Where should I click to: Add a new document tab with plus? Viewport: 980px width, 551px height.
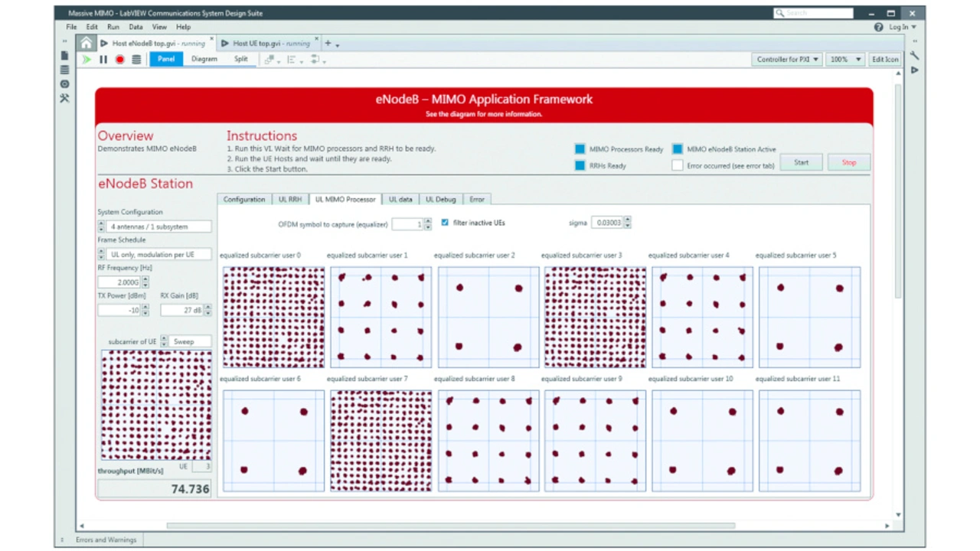(x=328, y=44)
